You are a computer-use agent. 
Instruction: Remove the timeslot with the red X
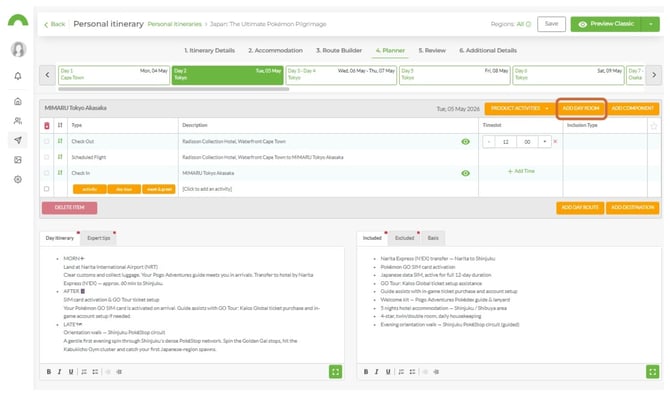pyautogui.click(x=555, y=141)
